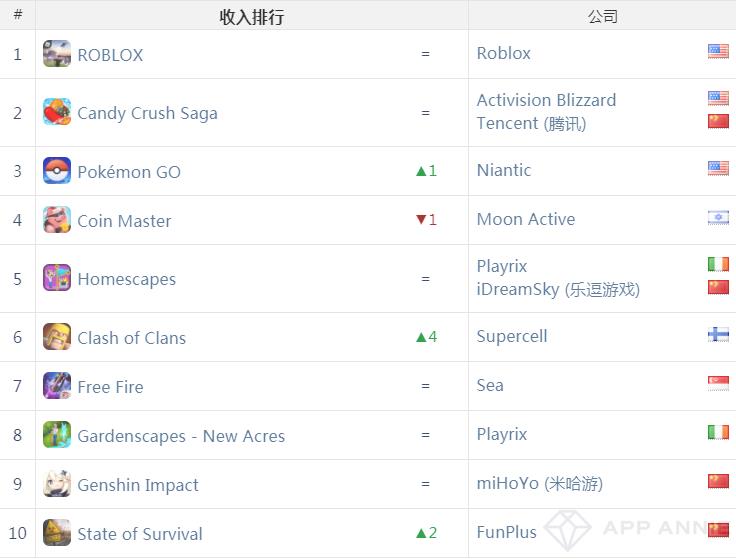Click the Genshin Impact character icon
The image size is (736, 559).
57,483
